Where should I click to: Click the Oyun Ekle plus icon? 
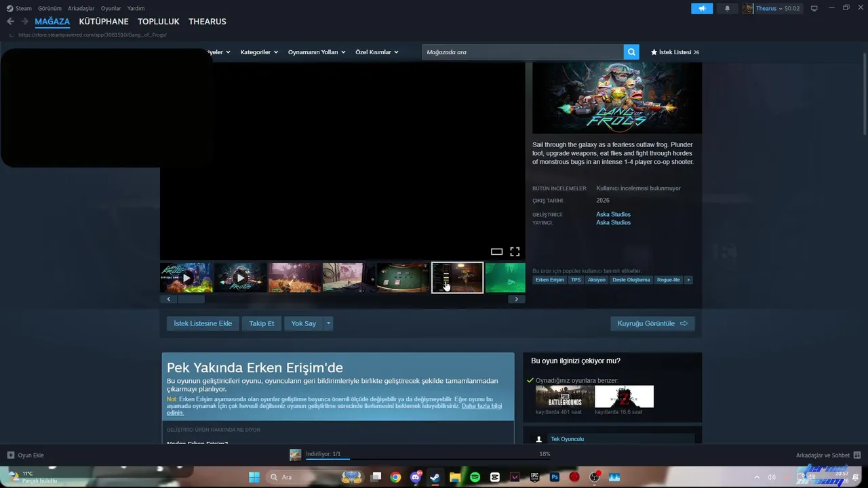11,455
